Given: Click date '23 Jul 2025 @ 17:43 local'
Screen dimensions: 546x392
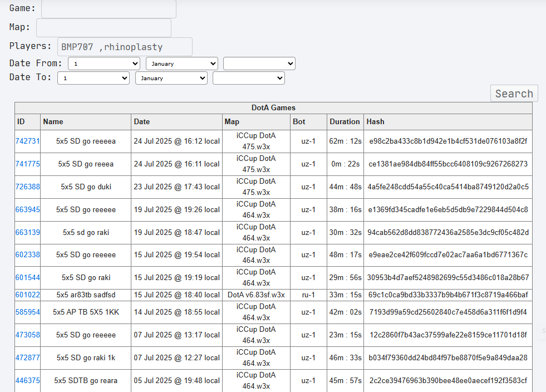Looking at the screenshot, I should point(176,187).
